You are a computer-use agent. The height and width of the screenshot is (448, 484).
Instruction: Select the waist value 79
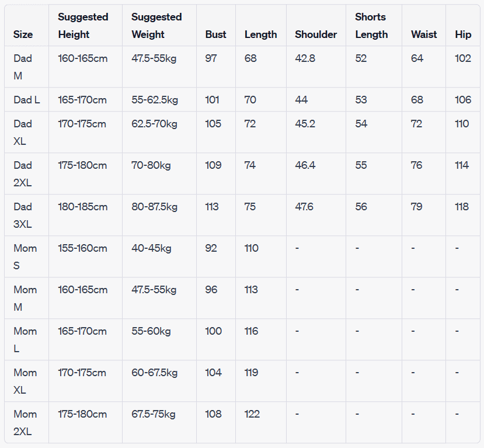pos(416,207)
